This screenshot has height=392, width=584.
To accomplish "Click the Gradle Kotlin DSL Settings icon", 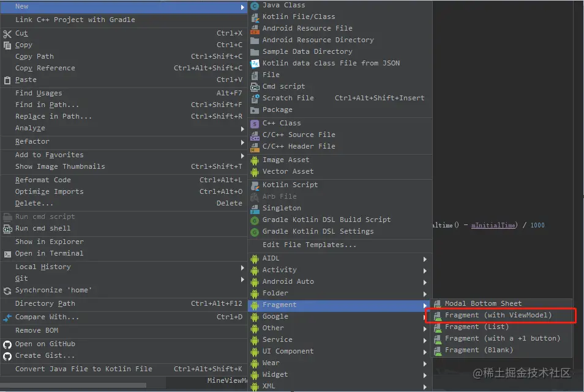I will pos(255,232).
